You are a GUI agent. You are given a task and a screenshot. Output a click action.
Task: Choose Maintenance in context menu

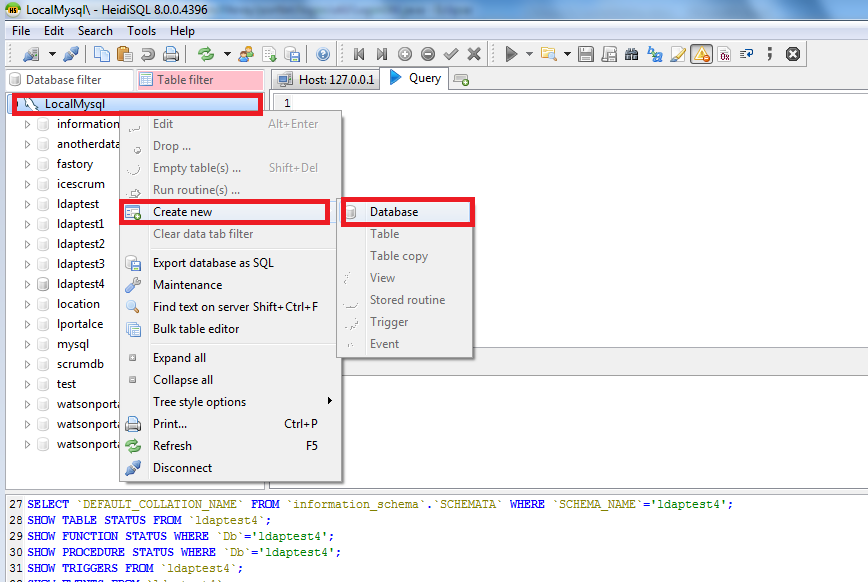click(229, 285)
